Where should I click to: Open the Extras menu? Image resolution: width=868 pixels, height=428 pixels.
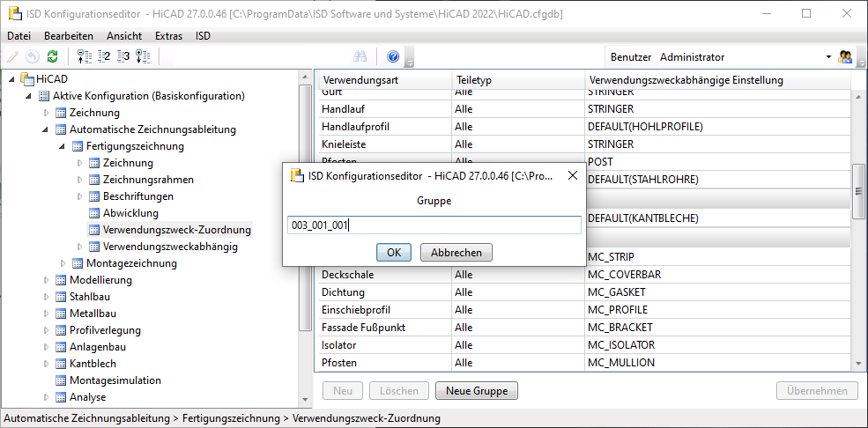[x=168, y=36]
